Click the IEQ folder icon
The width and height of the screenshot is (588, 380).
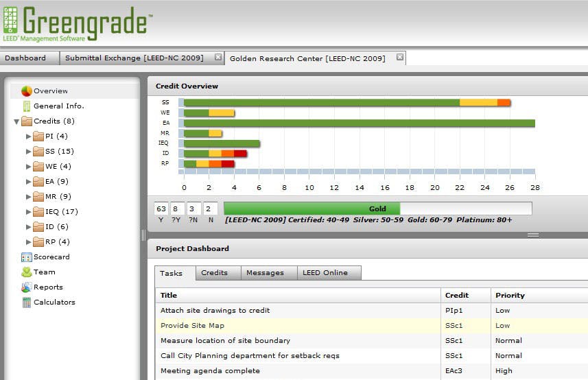[38, 212]
